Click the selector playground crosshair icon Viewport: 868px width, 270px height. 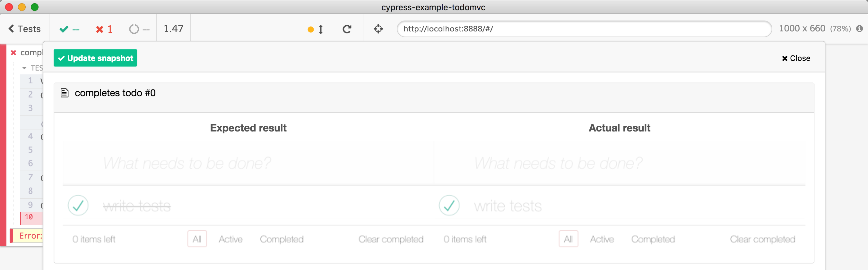pos(378,29)
